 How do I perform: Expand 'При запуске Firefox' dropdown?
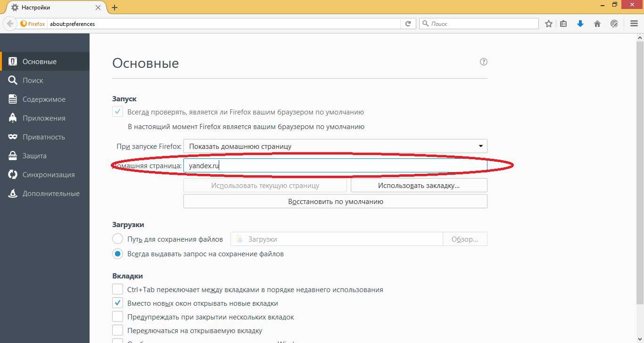pos(335,146)
